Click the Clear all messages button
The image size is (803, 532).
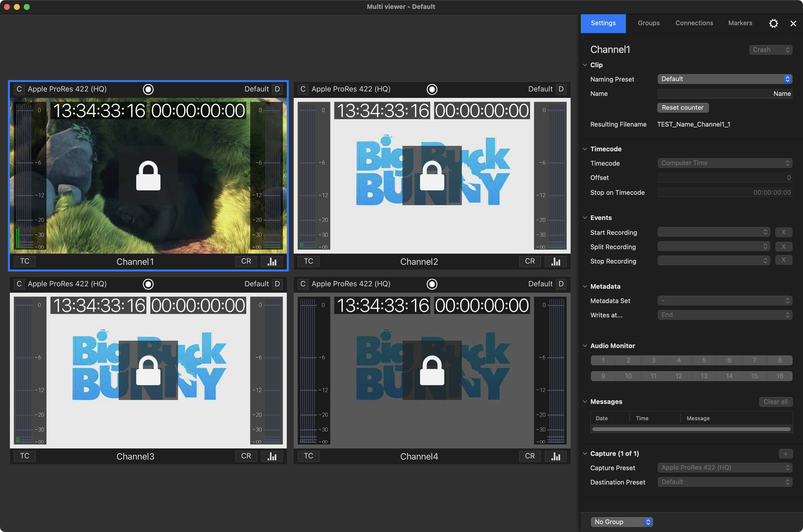776,402
